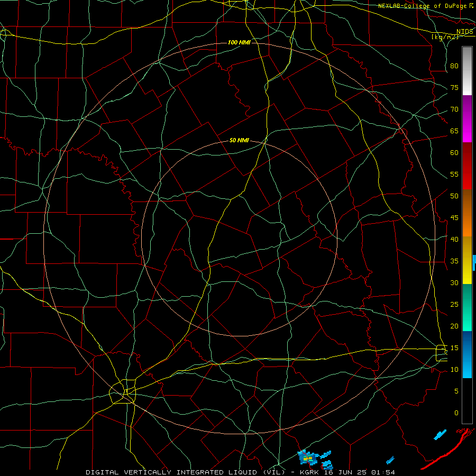Click the [kg/m2] units label
The width and height of the screenshot is (476, 476).
click(445, 37)
